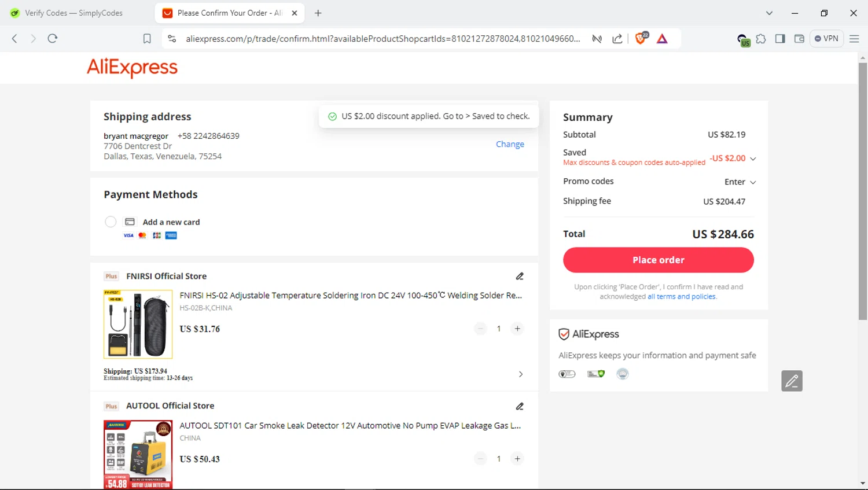Increase AUTOOL smoke detector quantity
868x490 pixels.
click(x=517, y=459)
